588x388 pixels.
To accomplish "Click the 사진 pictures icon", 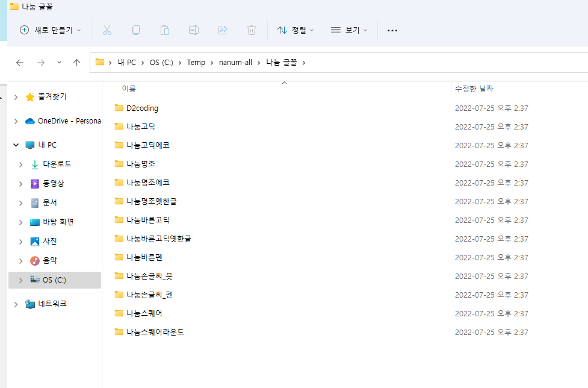I will coord(34,241).
